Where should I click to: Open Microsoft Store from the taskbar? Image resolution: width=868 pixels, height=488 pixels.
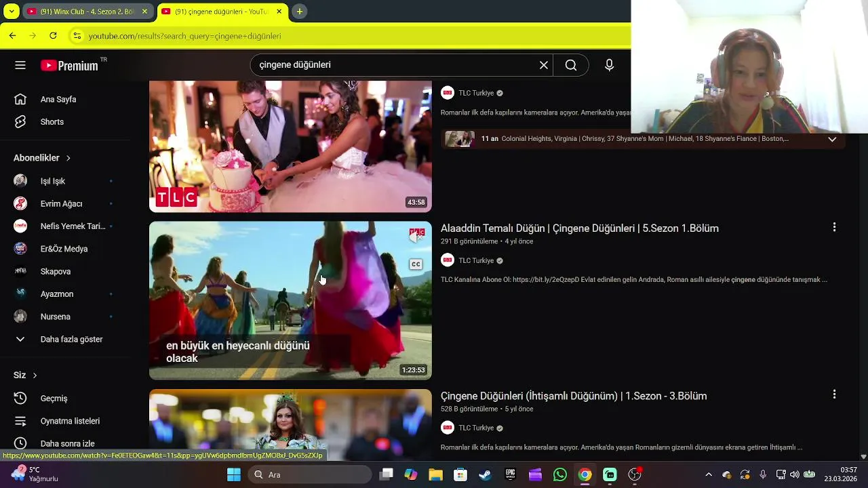pyautogui.click(x=460, y=474)
